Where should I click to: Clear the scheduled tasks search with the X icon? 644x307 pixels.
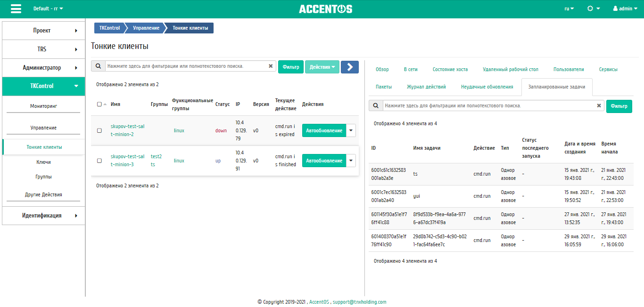[x=599, y=106]
